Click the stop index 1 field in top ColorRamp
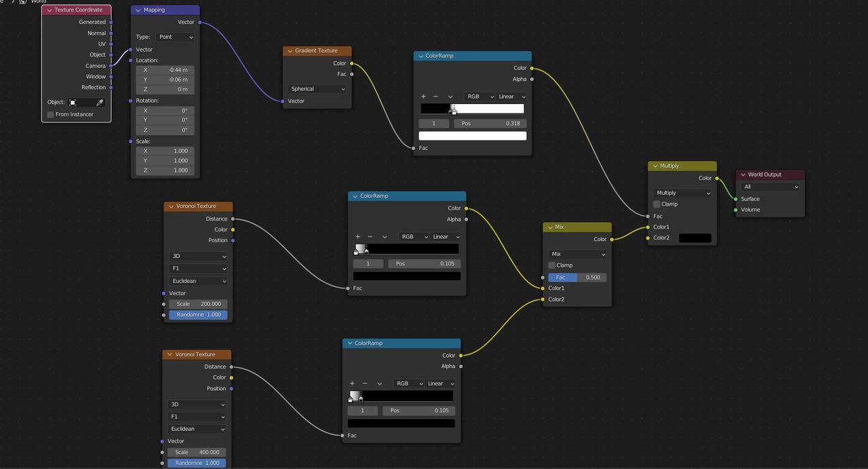 tap(434, 124)
